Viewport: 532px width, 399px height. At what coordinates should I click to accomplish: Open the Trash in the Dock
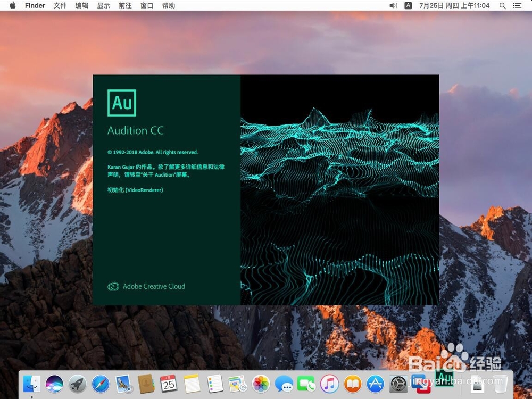click(501, 384)
